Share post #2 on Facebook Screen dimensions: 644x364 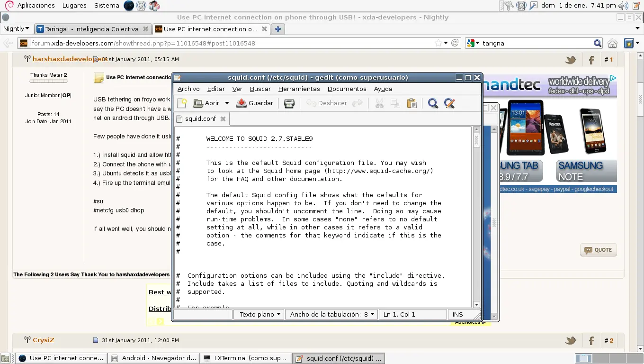(x=591, y=340)
